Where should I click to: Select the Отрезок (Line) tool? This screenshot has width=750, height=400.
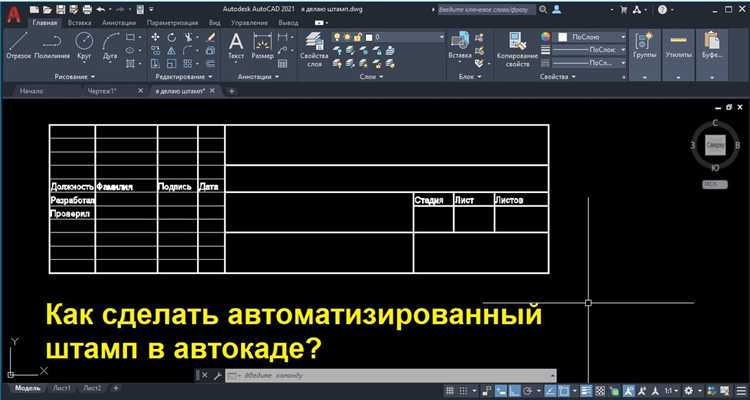click(x=19, y=45)
